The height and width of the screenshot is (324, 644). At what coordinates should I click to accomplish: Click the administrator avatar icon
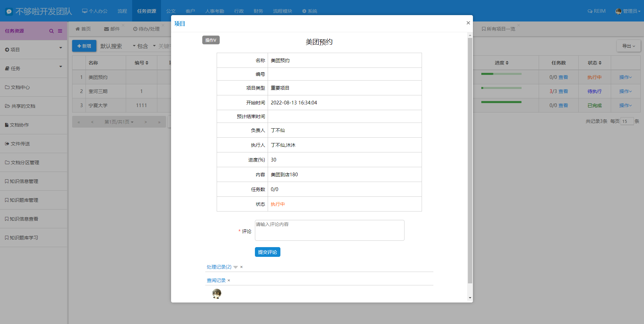pyautogui.click(x=619, y=11)
